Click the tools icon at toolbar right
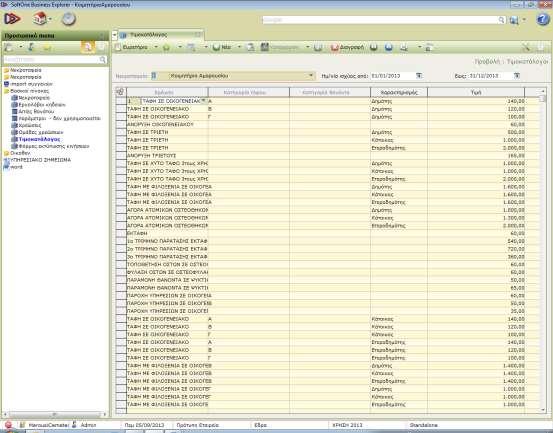Screen dimensions: 553x433 tap(526, 47)
